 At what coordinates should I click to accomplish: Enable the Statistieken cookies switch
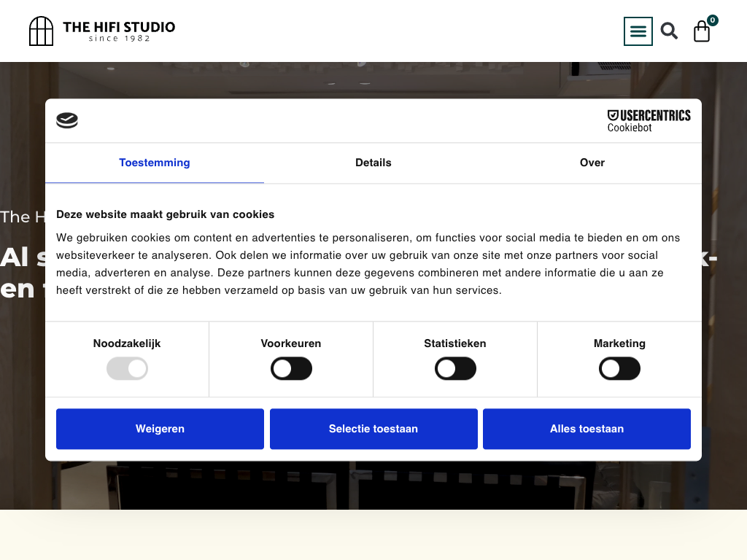pyautogui.click(x=455, y=368)
